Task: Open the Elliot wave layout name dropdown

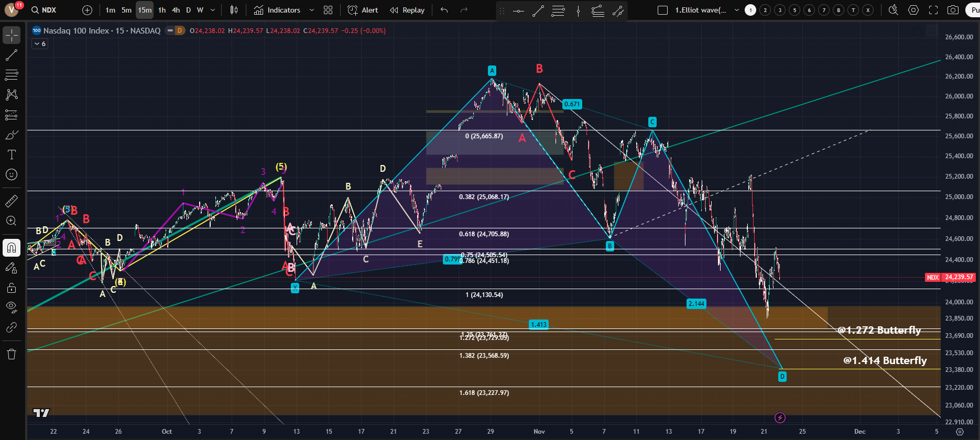Action: (736, 10)
